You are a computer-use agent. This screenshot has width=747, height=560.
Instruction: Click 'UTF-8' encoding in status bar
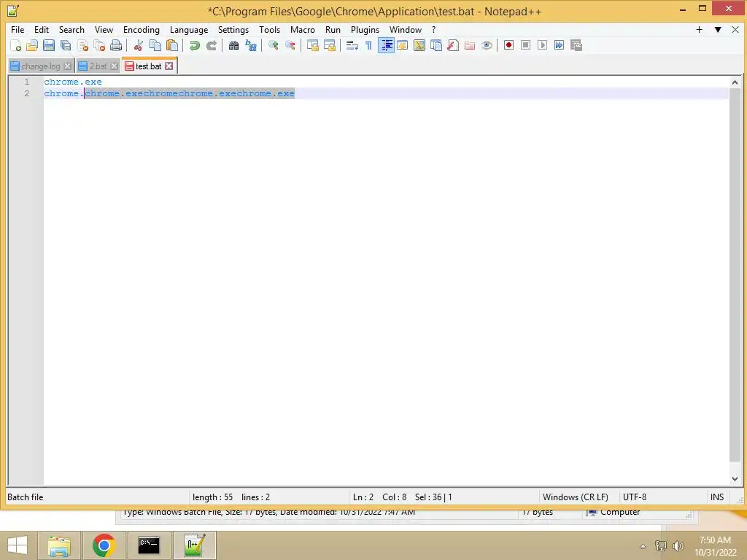635,497
